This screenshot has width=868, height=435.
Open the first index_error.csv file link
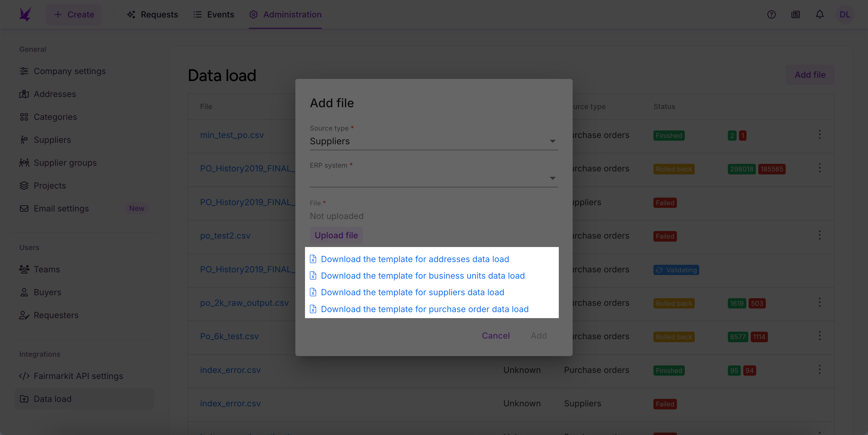[230, 370]
